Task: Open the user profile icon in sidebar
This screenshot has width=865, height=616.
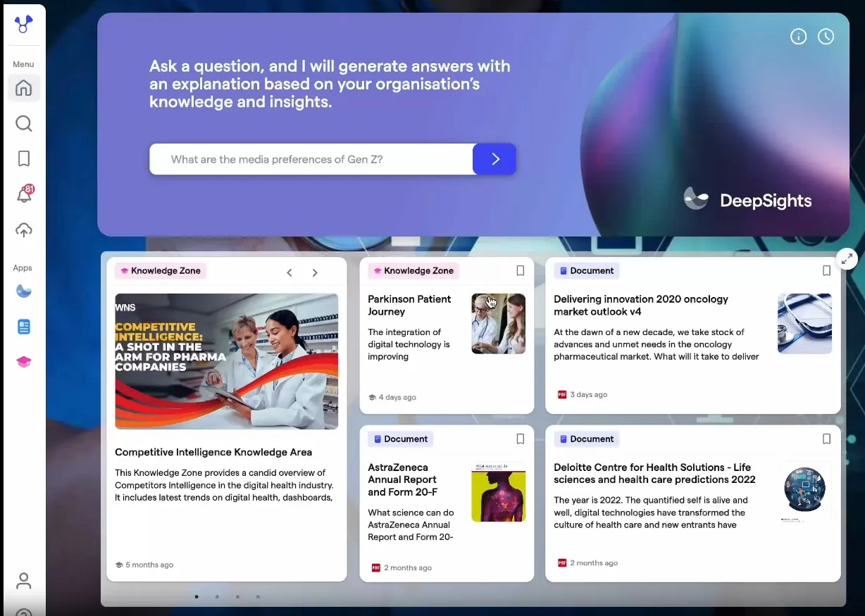Action: point(24,581)
